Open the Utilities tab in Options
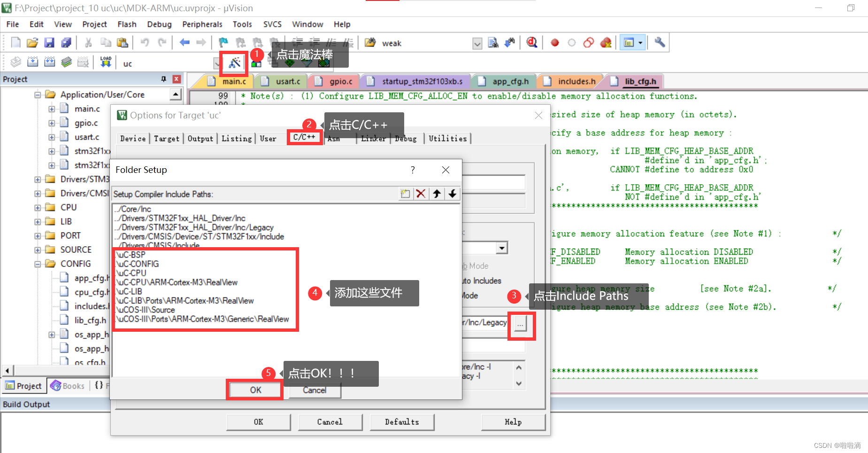Image resolution: width=868 pixels, height=453 pixels. [448, 138]
